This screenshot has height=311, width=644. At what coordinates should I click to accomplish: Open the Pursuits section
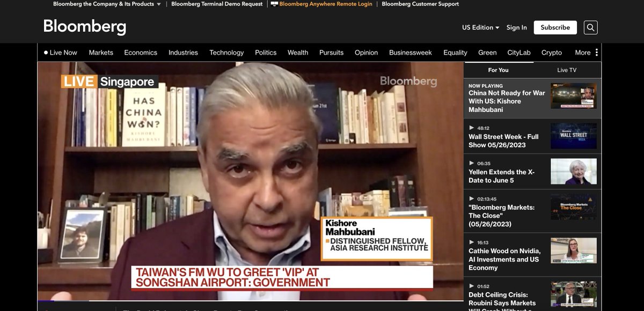(331, 53)
